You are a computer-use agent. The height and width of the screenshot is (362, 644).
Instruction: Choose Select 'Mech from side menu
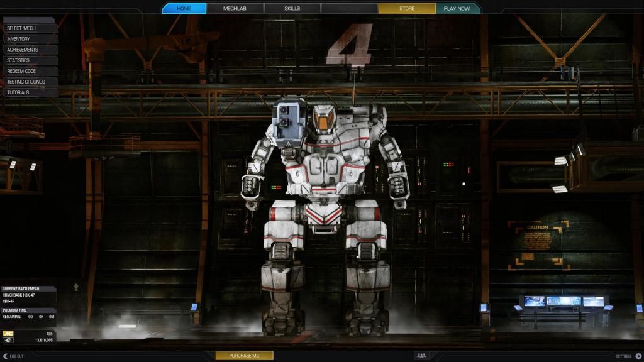(29, 28)
